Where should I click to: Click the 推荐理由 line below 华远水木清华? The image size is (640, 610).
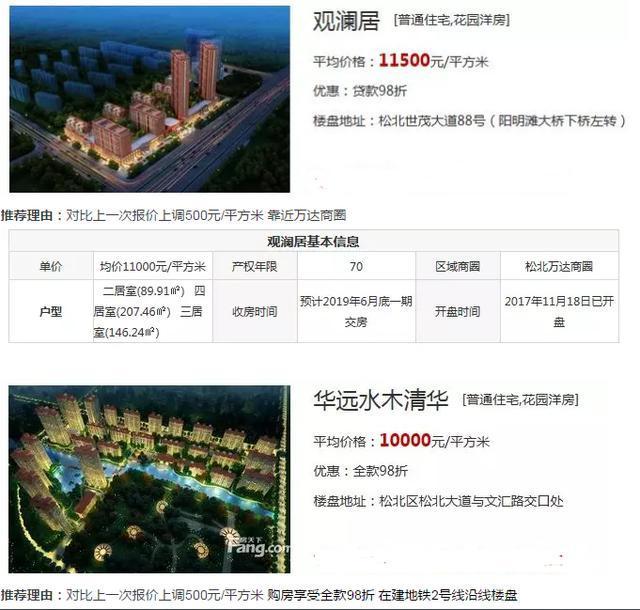[259, 595]
